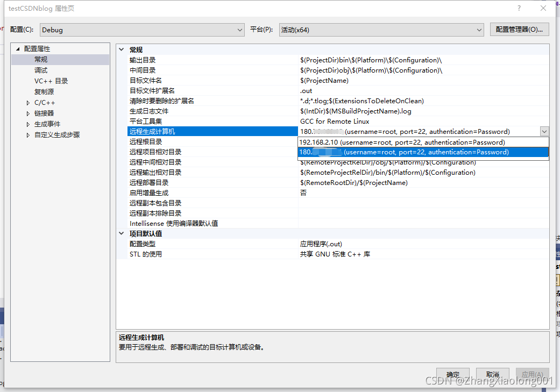Click the 远程项目相对目录 property row

[212, 152]
